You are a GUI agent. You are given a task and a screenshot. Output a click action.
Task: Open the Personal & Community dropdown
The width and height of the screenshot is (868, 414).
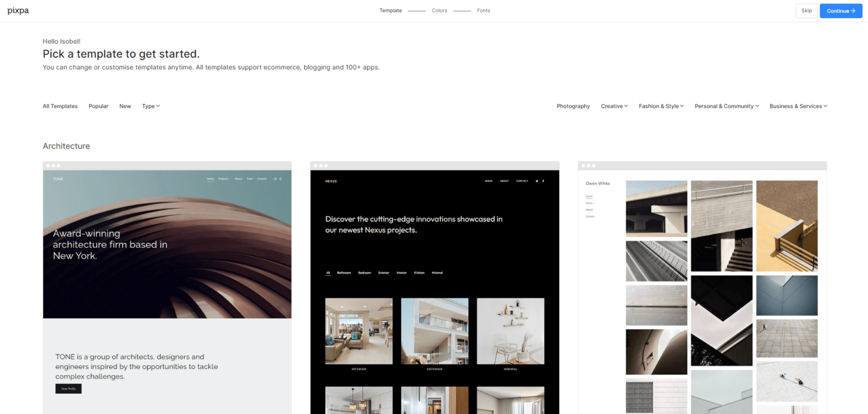coord(727,106)
